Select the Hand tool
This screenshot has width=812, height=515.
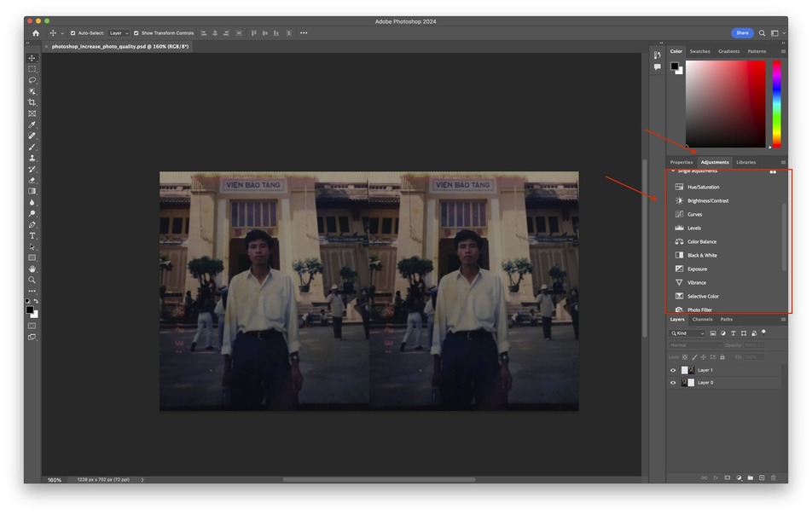(32, 269)
